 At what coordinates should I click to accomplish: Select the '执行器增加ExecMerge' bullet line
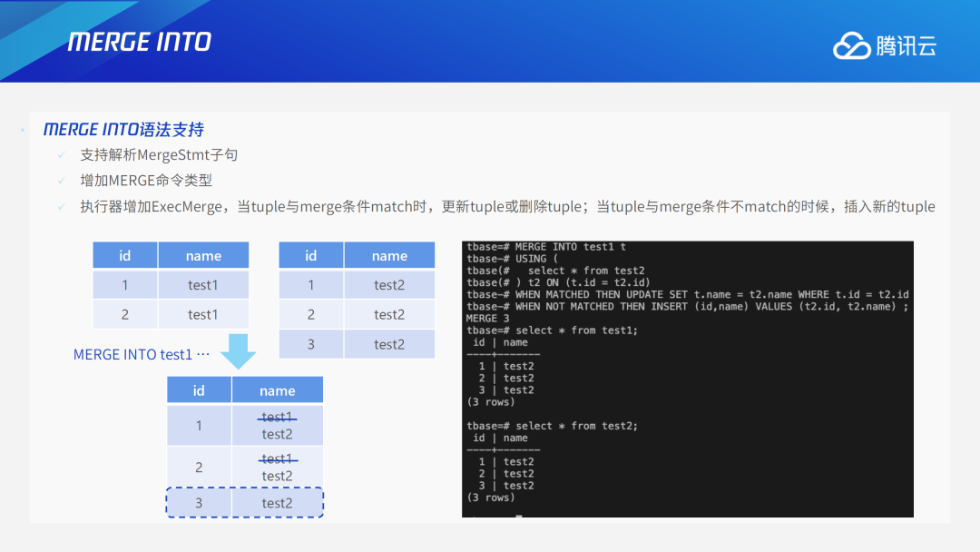[x=507, y=206]
